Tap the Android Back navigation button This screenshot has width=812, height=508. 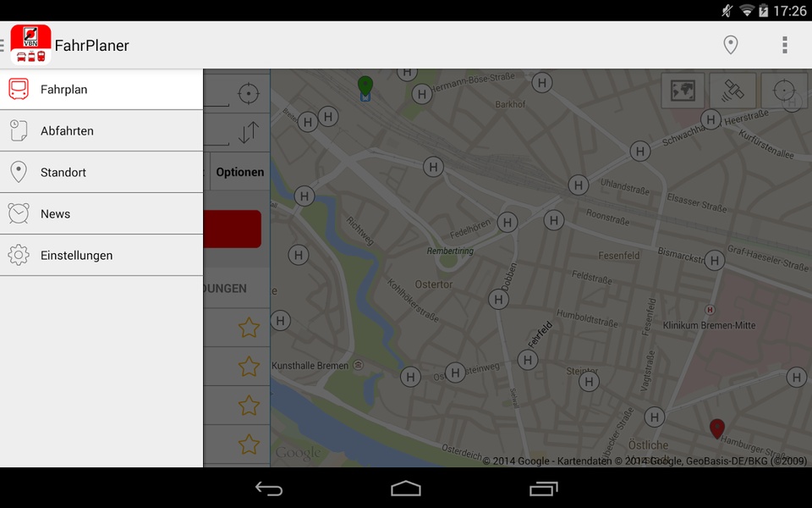tap(269, 489)
